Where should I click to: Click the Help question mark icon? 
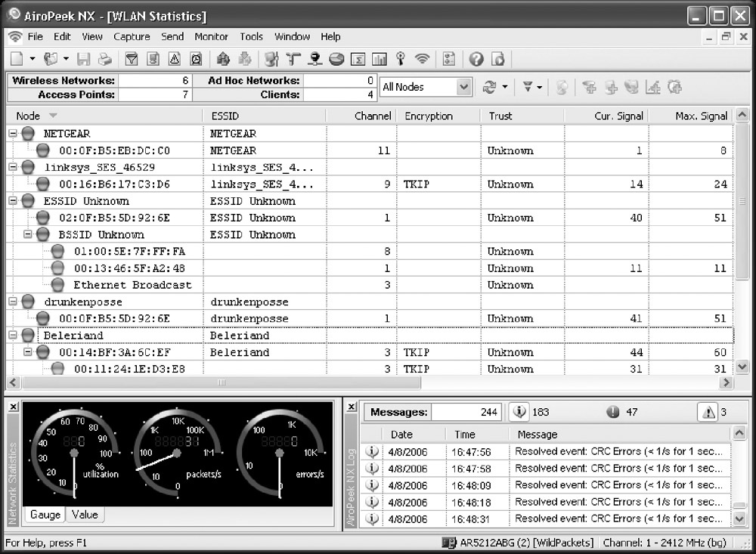(x=476, y=59)
